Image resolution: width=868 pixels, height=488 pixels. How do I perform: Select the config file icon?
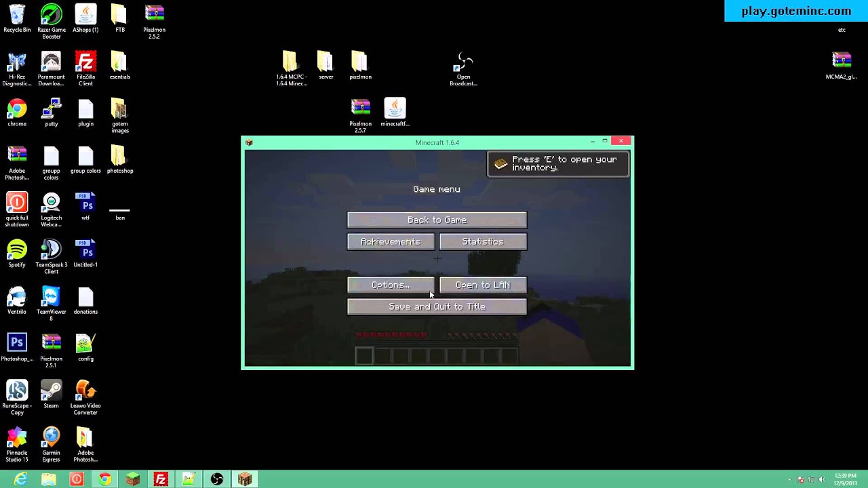coord(85,348)
